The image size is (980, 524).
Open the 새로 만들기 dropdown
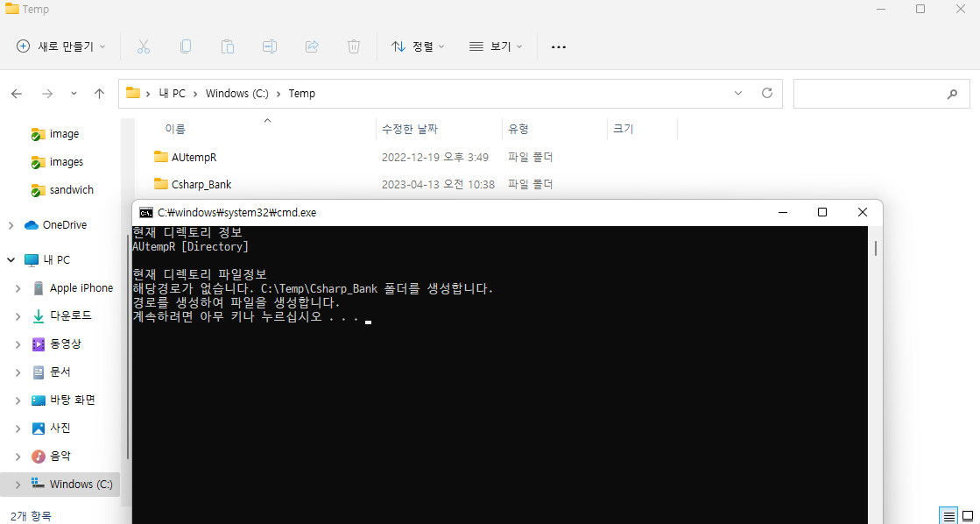point(61,46)
